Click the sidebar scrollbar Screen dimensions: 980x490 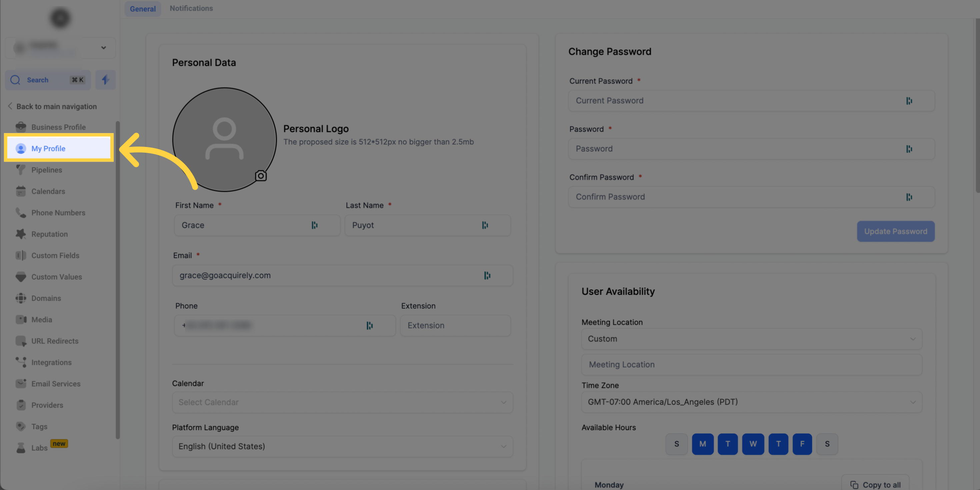tap(118, 280)
